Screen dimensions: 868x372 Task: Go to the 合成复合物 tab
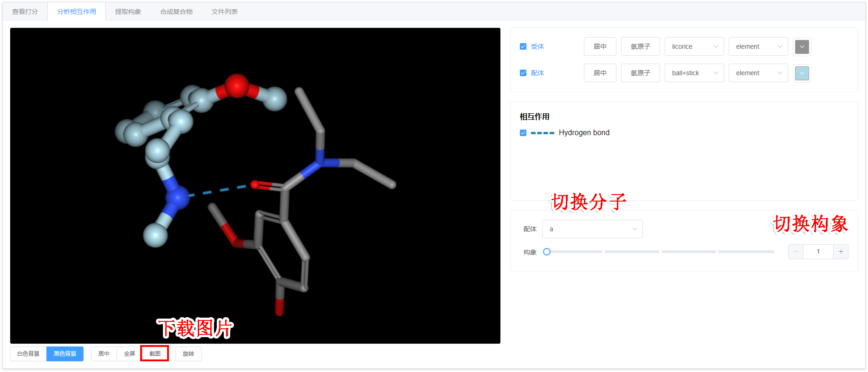click(176, 12)
